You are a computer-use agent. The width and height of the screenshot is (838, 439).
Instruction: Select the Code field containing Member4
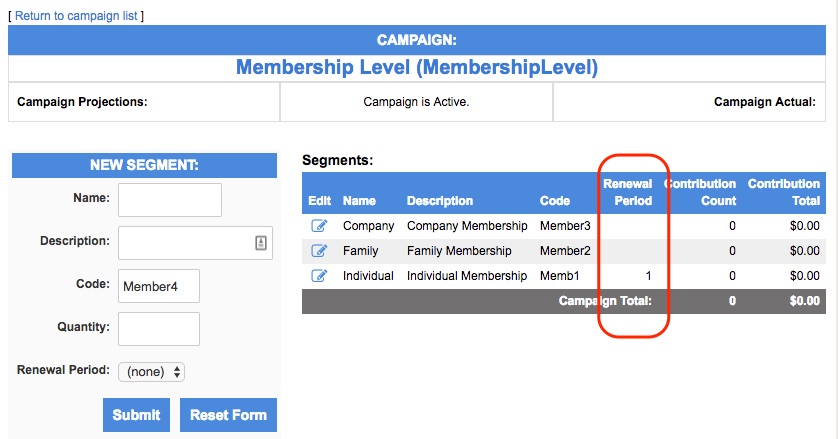(159, 286)
